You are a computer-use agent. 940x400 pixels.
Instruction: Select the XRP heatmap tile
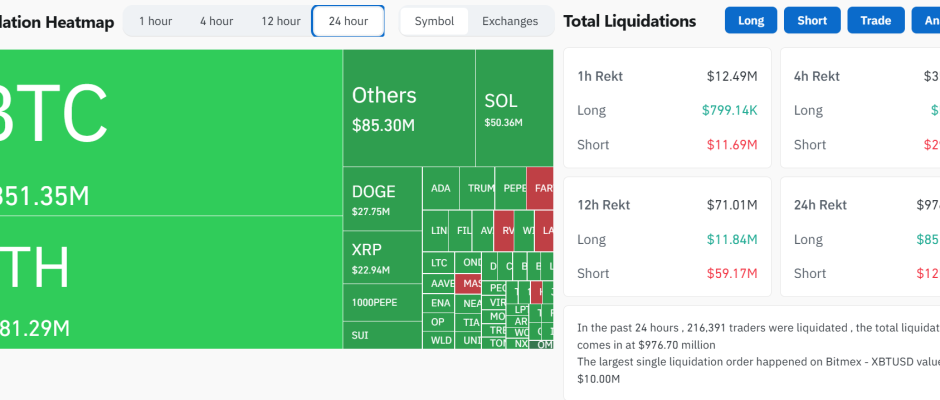click(382, 257)
